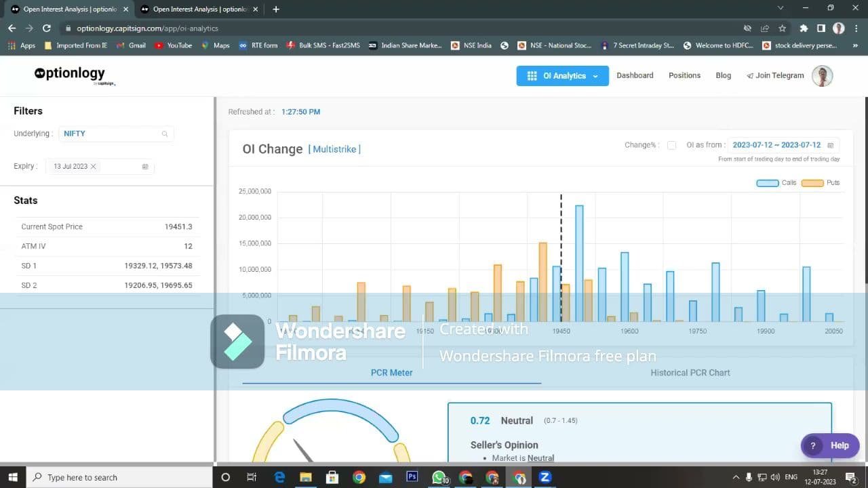Open the Expiry calendar icon
Image resolution: width=868 pixels, height=488 pixels.
[145, 167]
